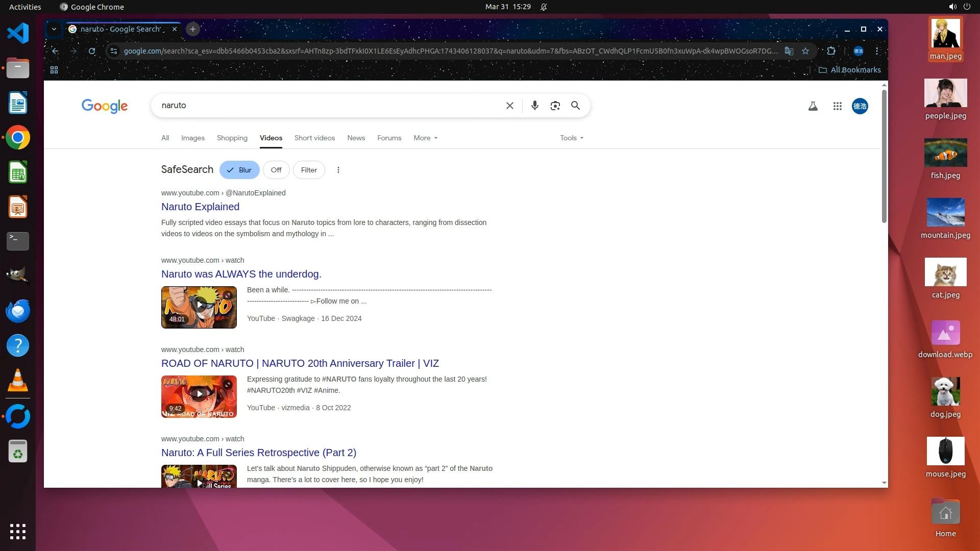Bookmark this page with star icon

pyautogui.click(x=805, y=51)
